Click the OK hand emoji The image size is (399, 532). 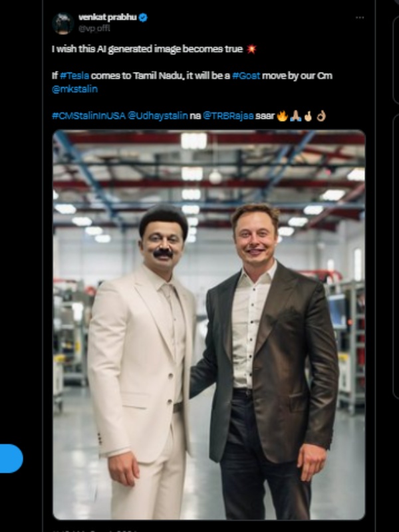pos(321,116)
